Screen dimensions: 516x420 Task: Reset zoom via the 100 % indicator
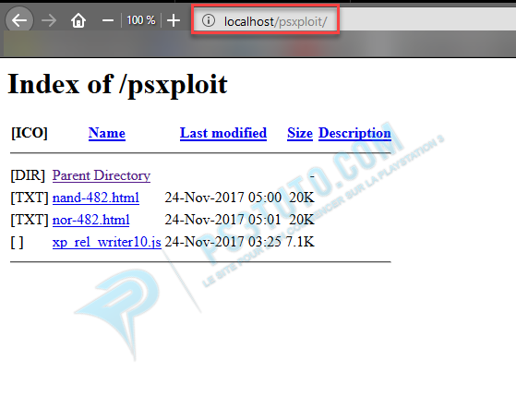pos(141,20)
